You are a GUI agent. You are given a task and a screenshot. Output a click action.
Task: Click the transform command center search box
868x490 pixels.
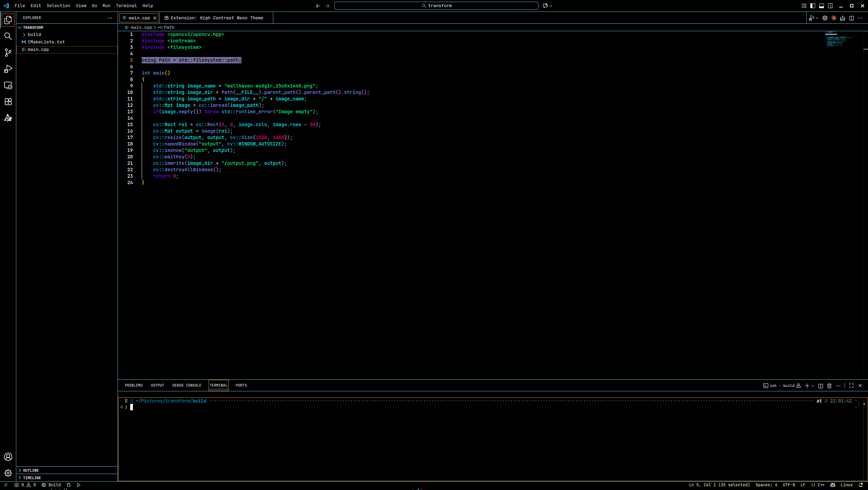coord(436,6)
